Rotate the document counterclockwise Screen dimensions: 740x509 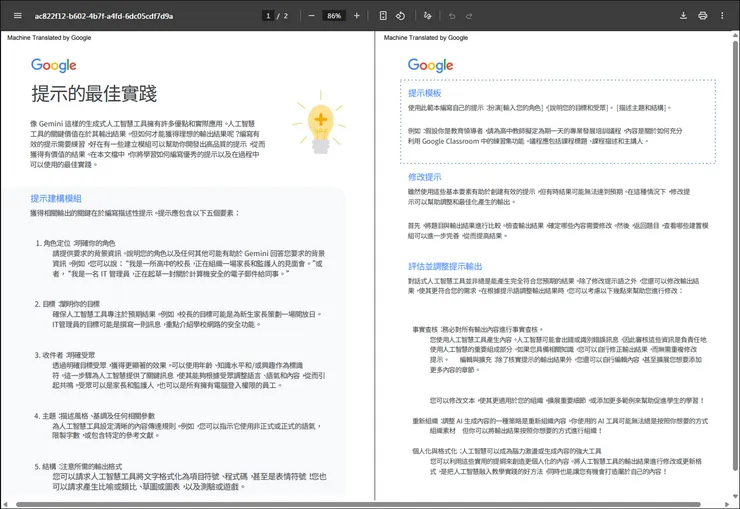(400, 16)
